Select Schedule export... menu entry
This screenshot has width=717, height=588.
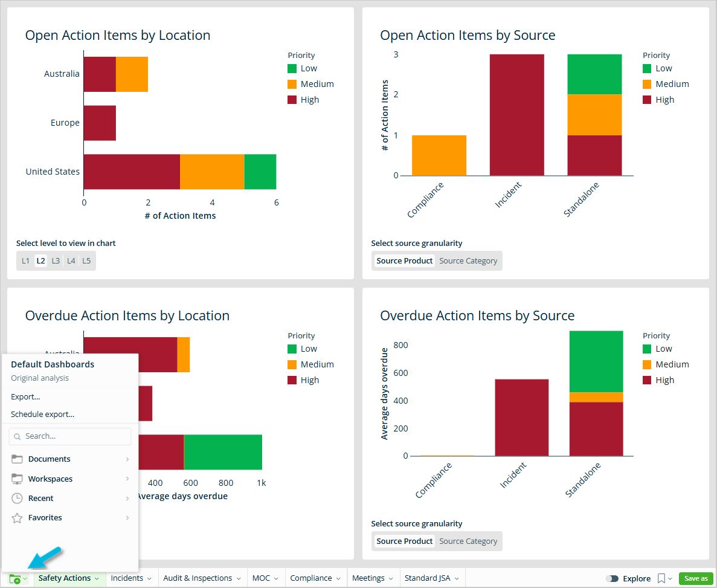42,415
